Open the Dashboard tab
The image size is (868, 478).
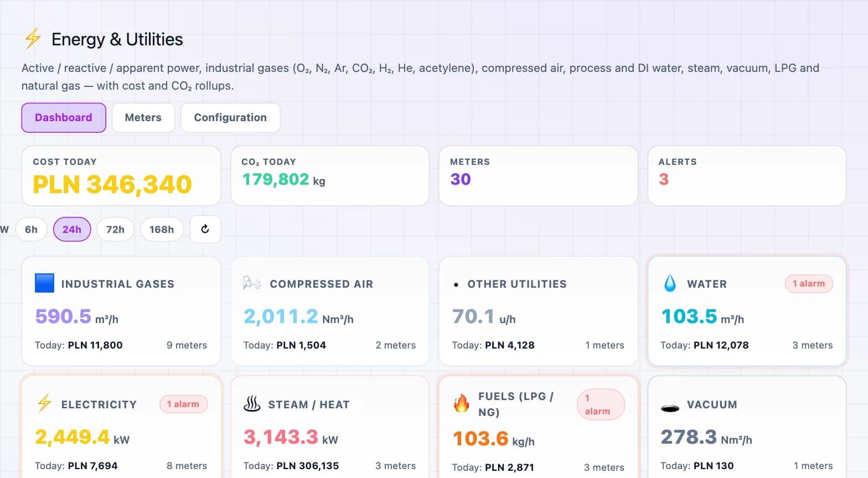point(64,117)
